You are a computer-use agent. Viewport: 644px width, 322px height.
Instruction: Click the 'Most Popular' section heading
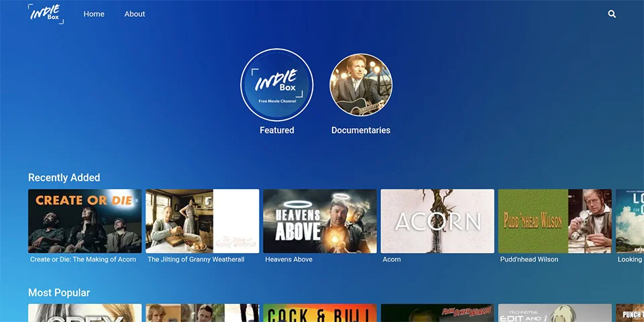pyautogui.click(x=59, y=293)
